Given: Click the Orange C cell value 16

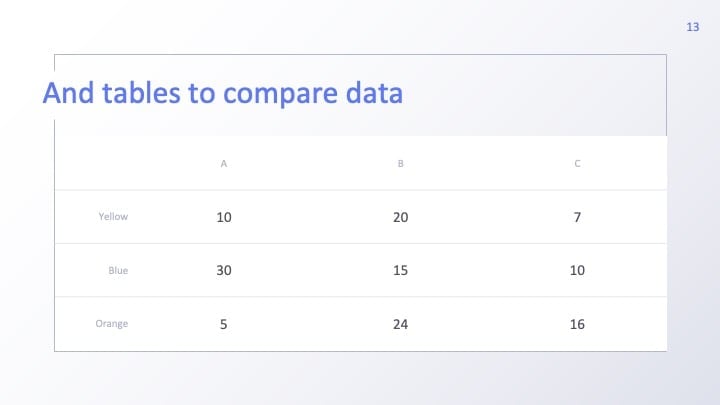Looking at the screenshot, I should point(577,325).
